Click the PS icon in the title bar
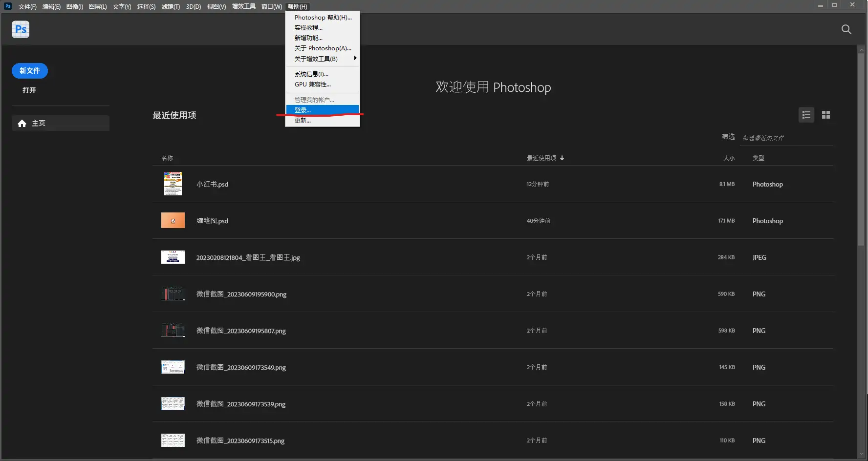The height and width of the screenshot is (461, 868). (7, 6)
